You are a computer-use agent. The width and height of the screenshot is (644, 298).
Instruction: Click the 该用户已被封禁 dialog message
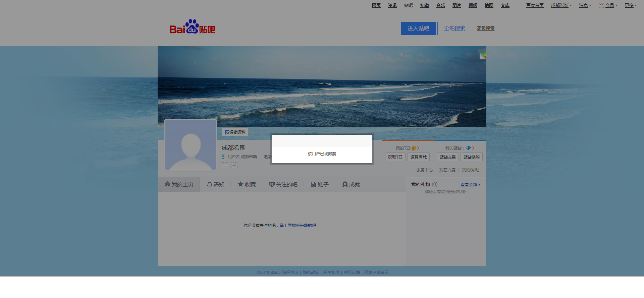point(322,154)
